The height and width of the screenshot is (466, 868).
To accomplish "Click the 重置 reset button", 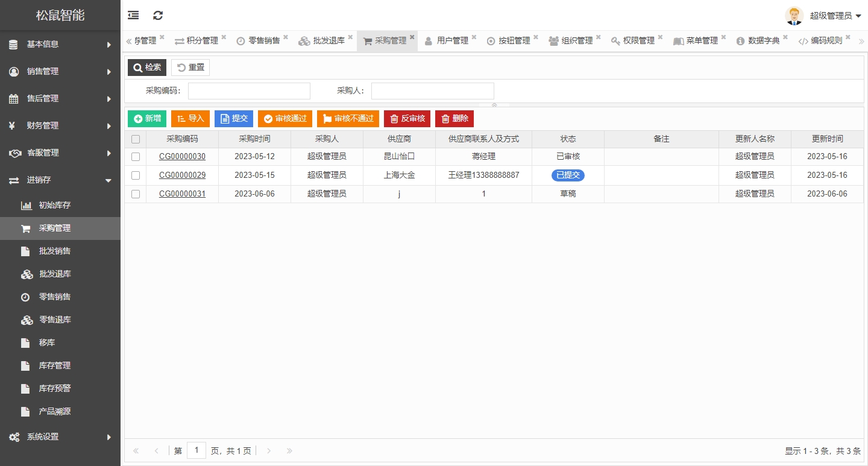I will coord(190,68).
